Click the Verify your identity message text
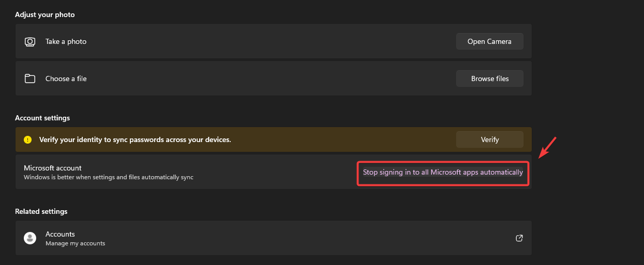The image size is (644, 265). (x=135, y=139)
